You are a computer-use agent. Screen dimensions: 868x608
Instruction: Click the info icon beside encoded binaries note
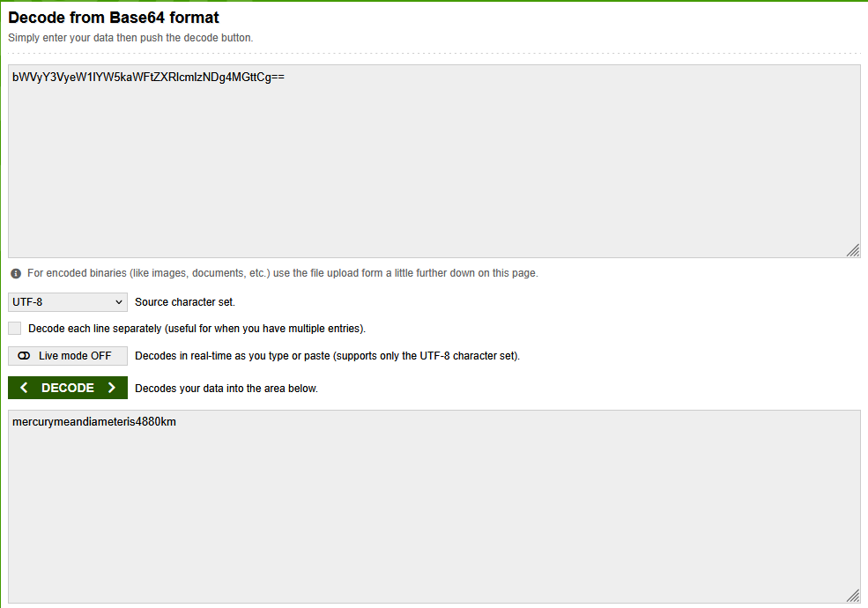click(x=16, y=273)
